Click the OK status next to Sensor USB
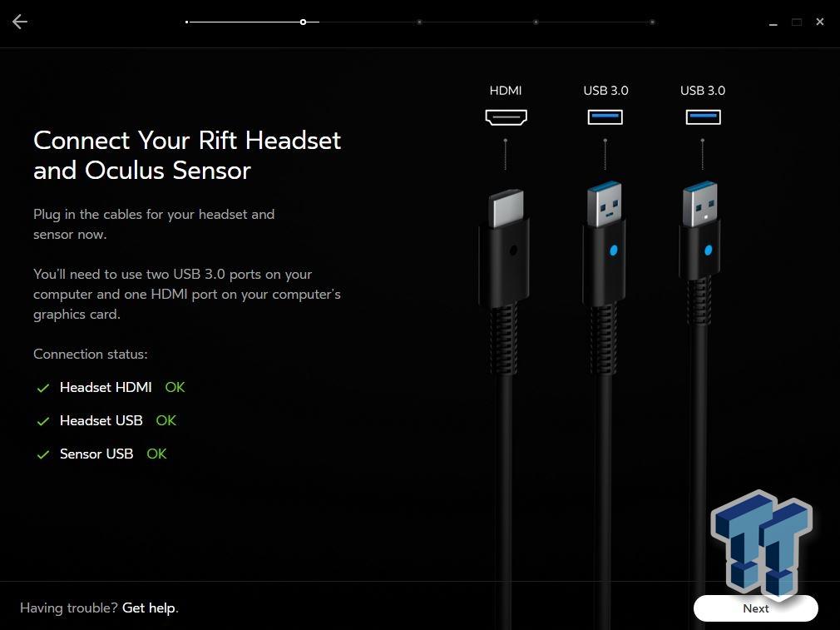 (x=156, y=454)
